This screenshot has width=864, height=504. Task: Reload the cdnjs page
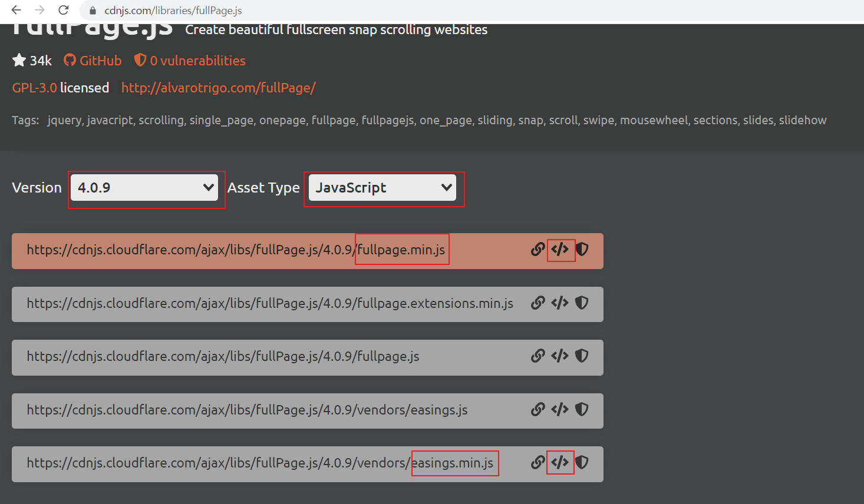[64, 10]
